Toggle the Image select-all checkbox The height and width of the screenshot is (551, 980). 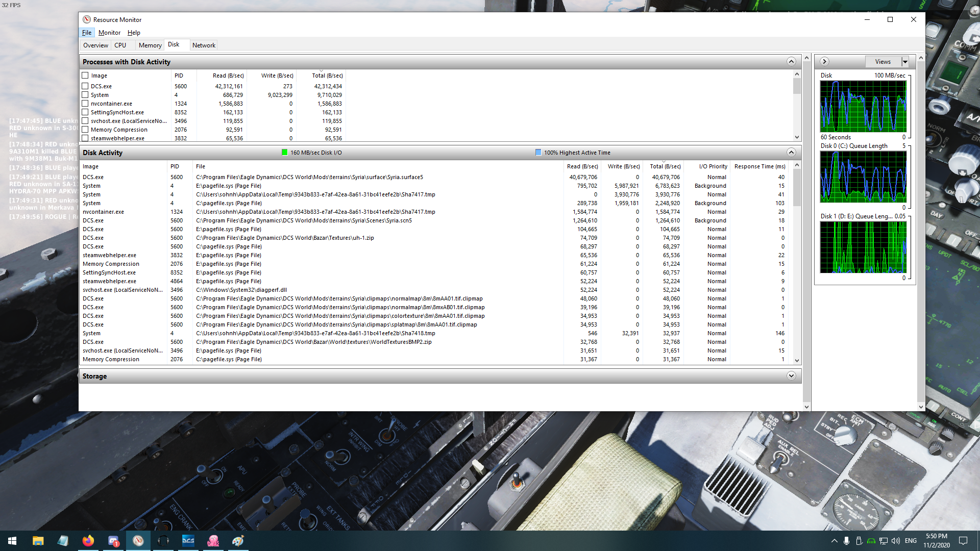click(85, 76)
